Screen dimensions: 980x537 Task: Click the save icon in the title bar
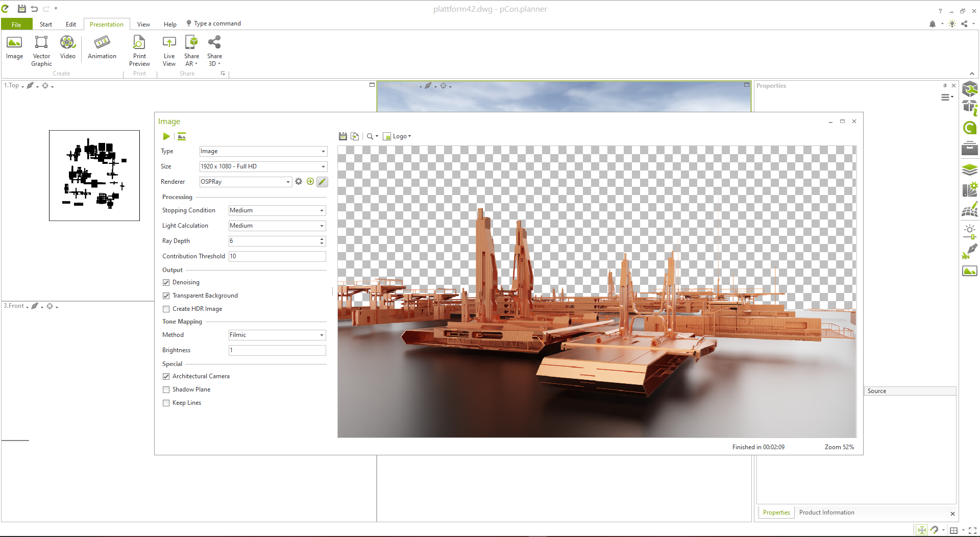point(21,9)
